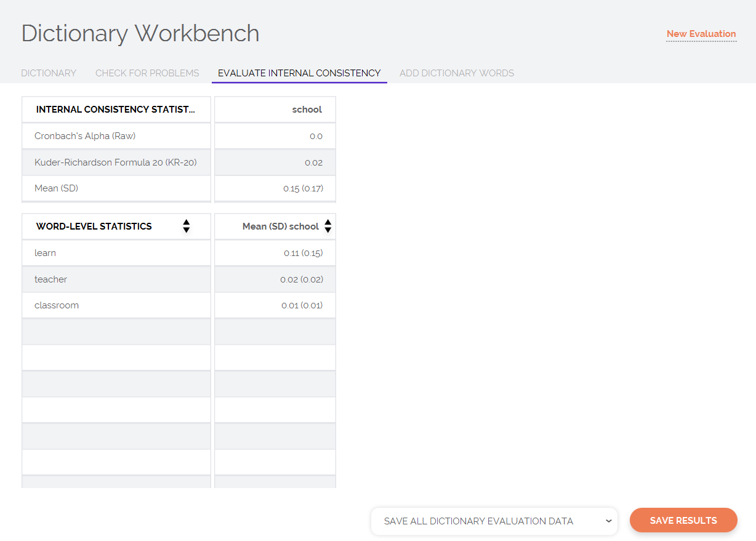Image resolution: width=756 pixels, height=541 pixels.
Task: Click the Save Results button
Action: coord(683,520)
